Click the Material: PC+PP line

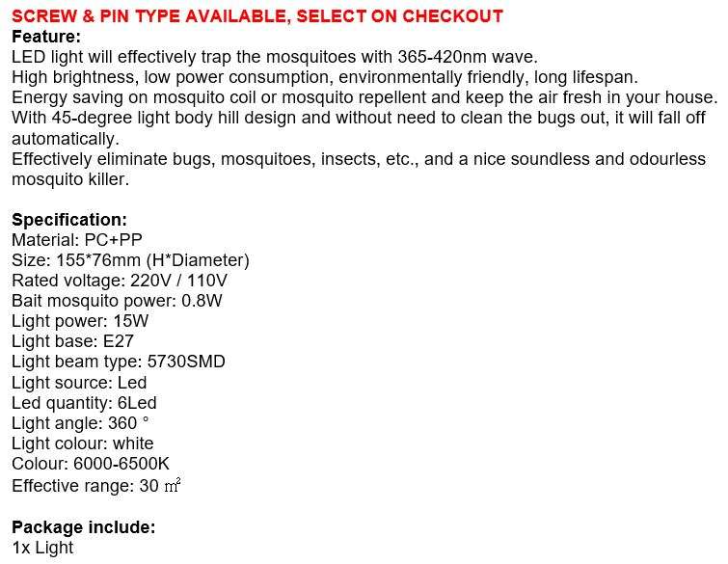[x=77, y=240]
